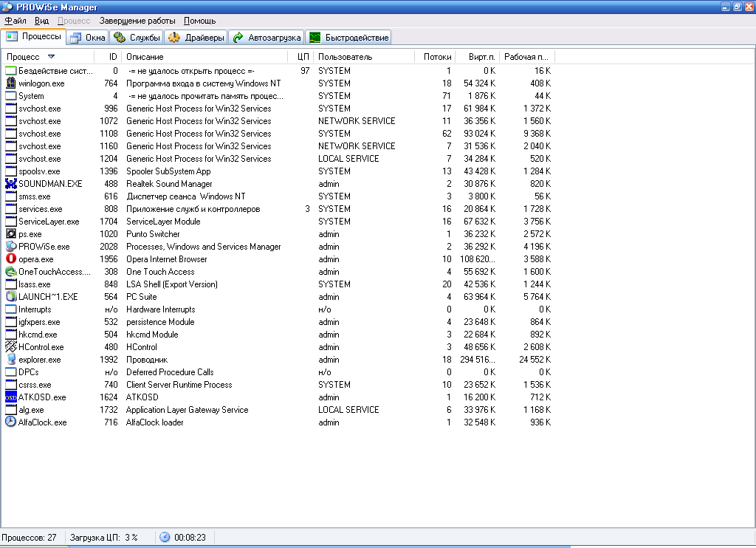Click the winlogon.exe process icon

(x=10, y=83)
